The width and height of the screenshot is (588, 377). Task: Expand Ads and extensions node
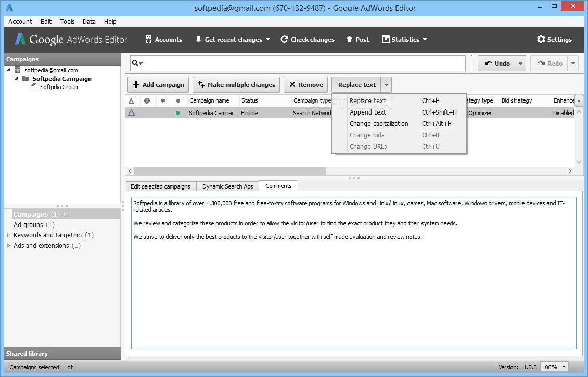tap(9, 246)
